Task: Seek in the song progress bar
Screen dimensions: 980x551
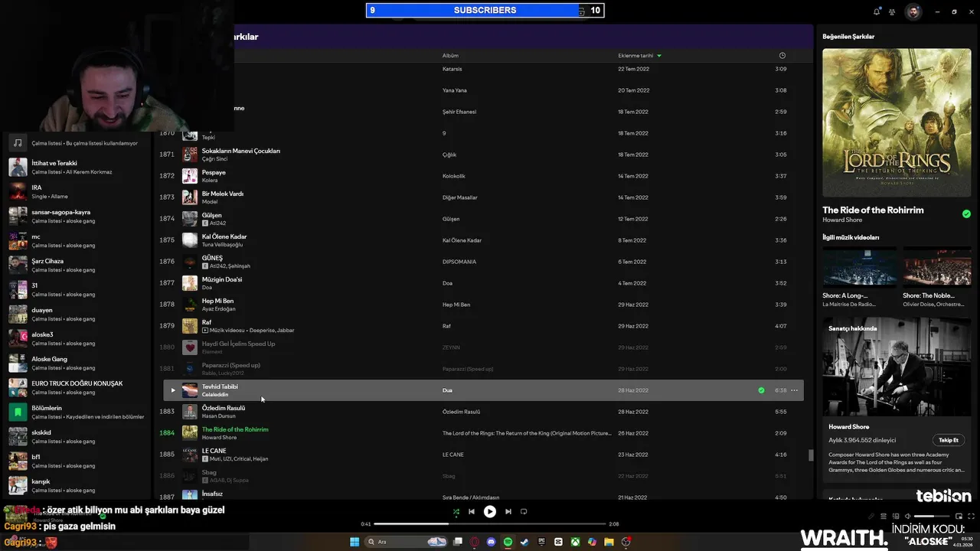Action: 490,524
